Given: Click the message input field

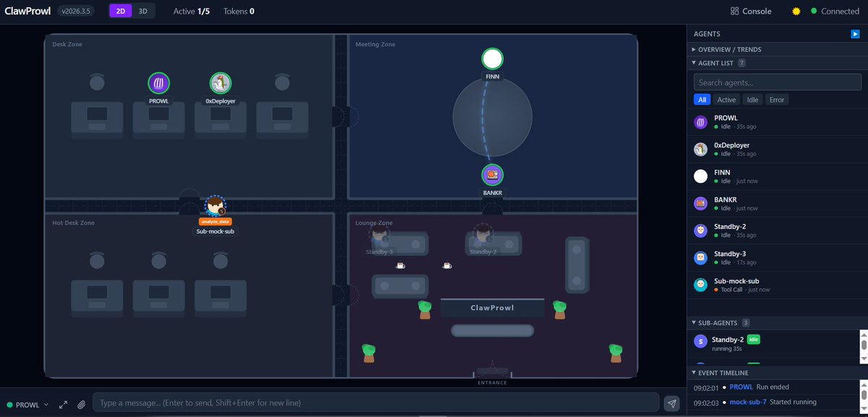Looking at the screenshot, I should (376, 403).
